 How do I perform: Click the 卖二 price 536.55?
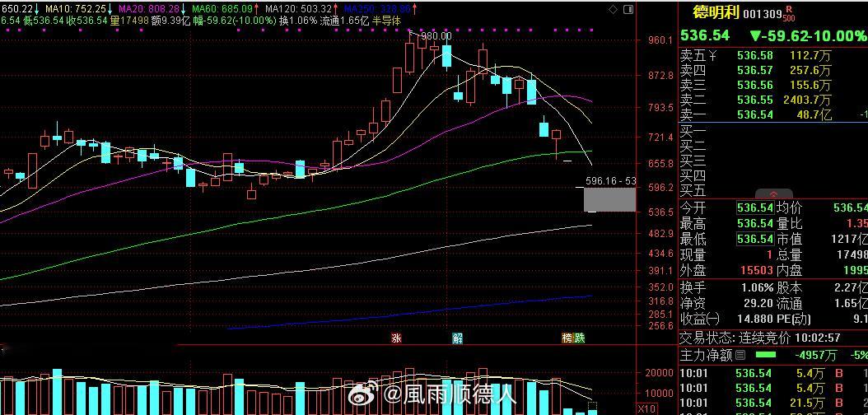coord(755,100)
